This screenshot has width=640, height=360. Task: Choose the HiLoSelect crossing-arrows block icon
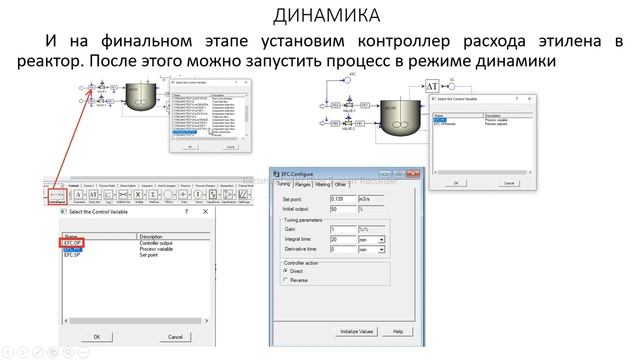coord(123,194)
